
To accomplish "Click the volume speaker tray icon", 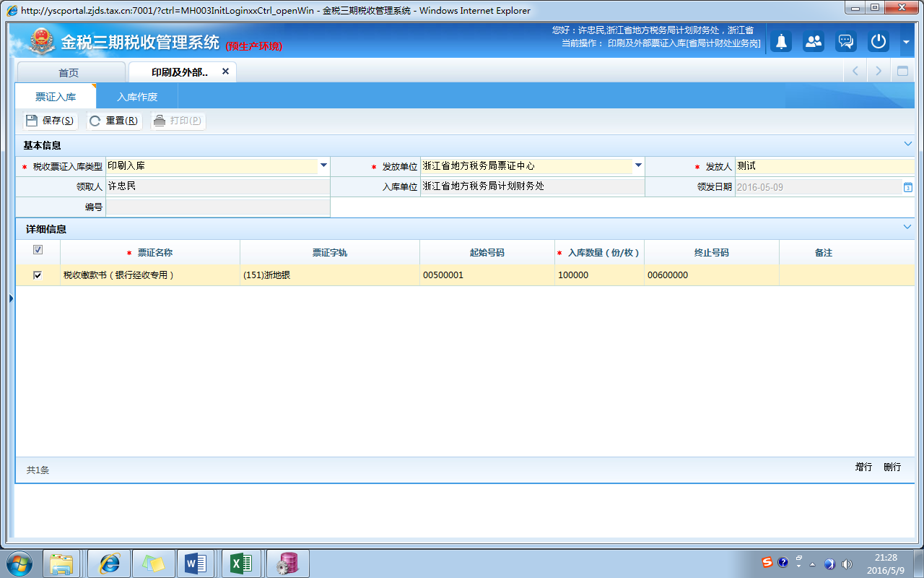I will [847, 564].
